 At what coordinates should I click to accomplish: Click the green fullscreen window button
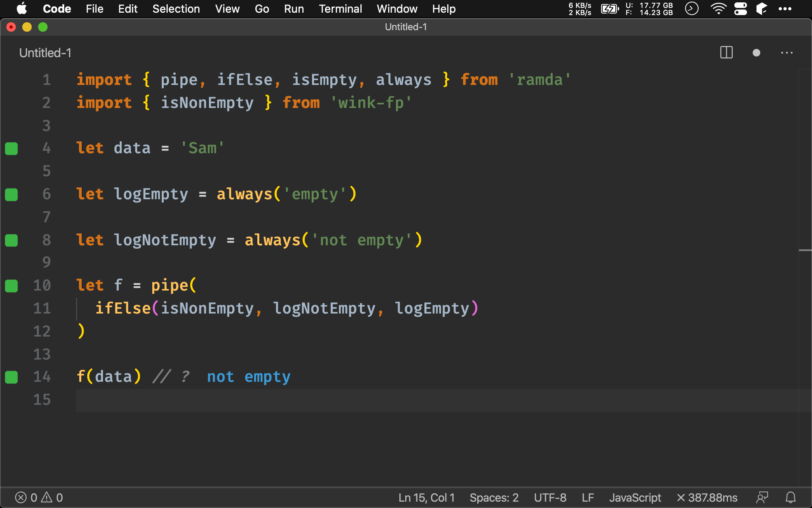coord(43,27)
